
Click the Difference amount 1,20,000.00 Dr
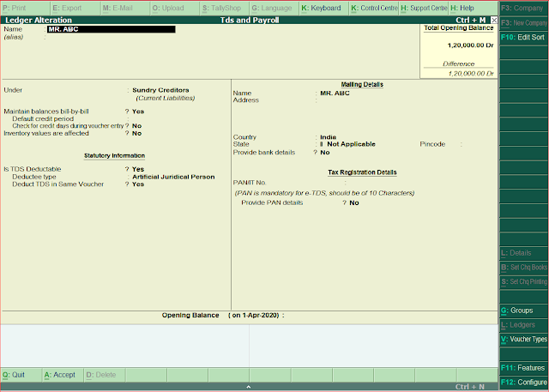(471, 74)
